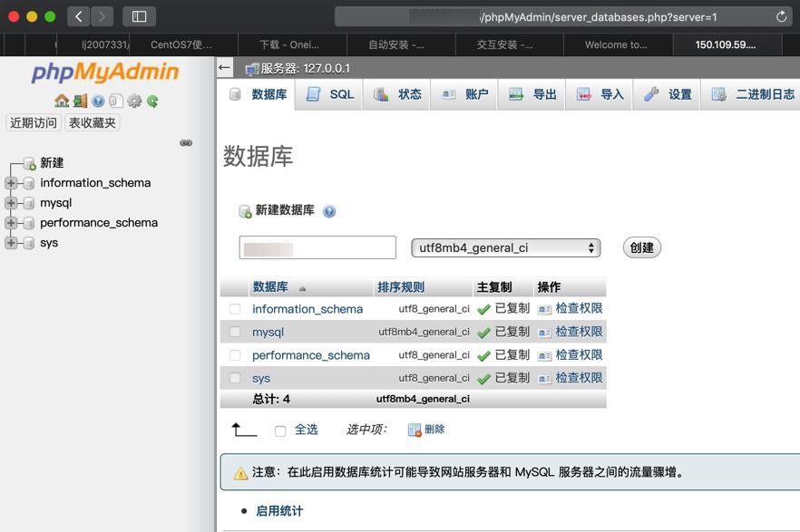Expand information_schema tree node
The image size is (800, 532).
11,183
